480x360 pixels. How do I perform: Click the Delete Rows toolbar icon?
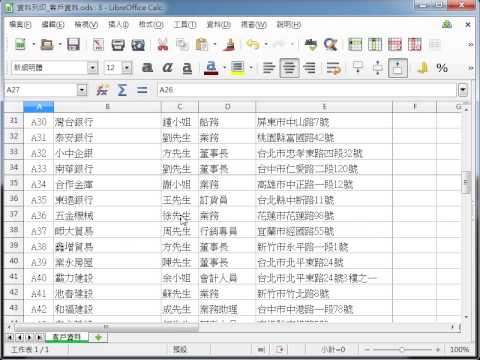click(395, 44)
